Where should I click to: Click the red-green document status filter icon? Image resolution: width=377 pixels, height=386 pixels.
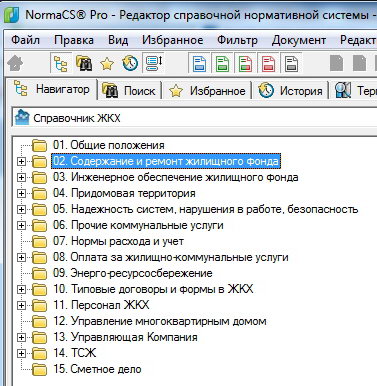point(245,63)
